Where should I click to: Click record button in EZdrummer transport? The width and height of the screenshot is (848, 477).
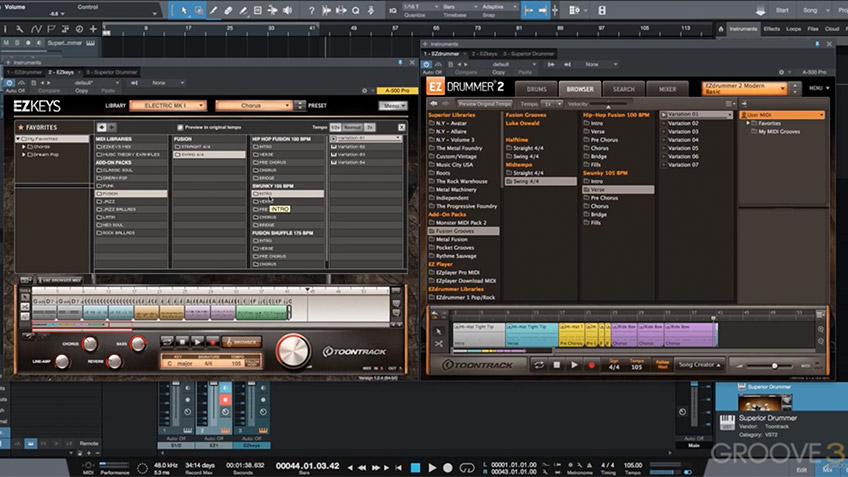592,365
